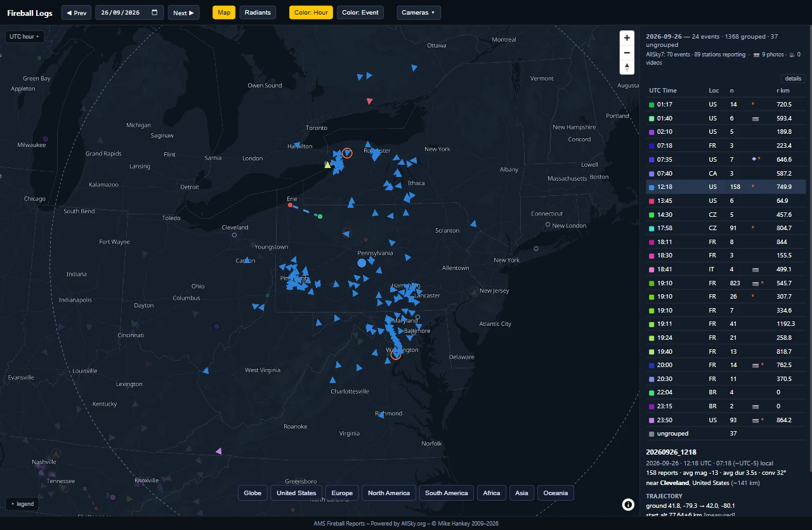Zoom in on the map
The image size is (812, 530).
(627, 38)
